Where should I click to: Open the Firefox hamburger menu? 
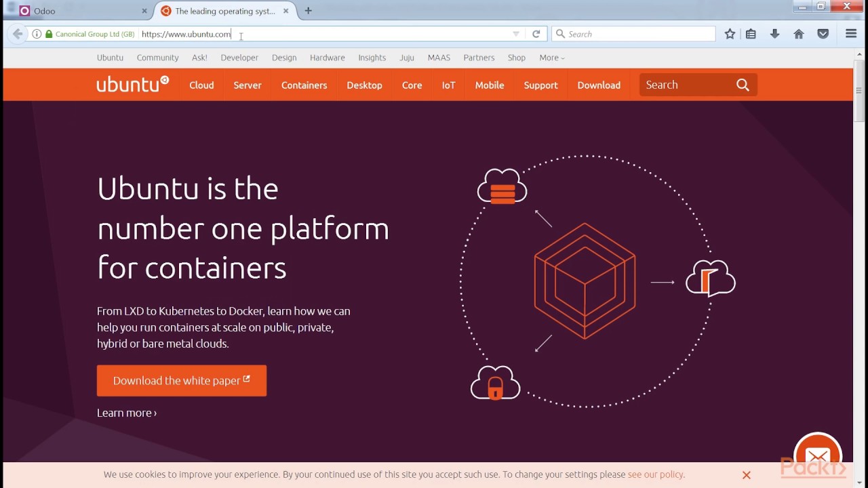[851, 34]
